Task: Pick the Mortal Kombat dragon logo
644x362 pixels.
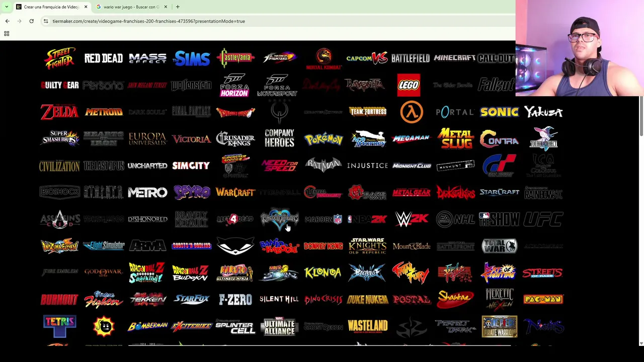Action: pos(324,58)
